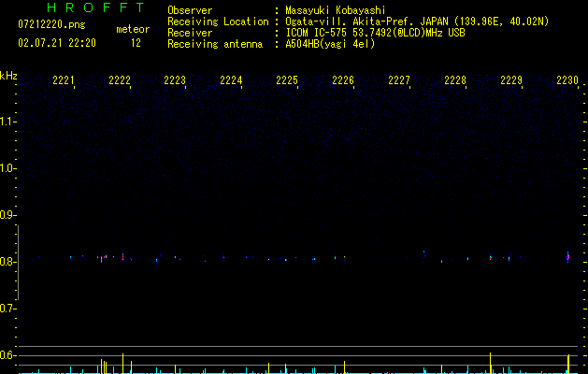Viewport: 588px width, 374px height.
Task: Click the 1.1 kHz axis label
Action: tap(7, 122)
